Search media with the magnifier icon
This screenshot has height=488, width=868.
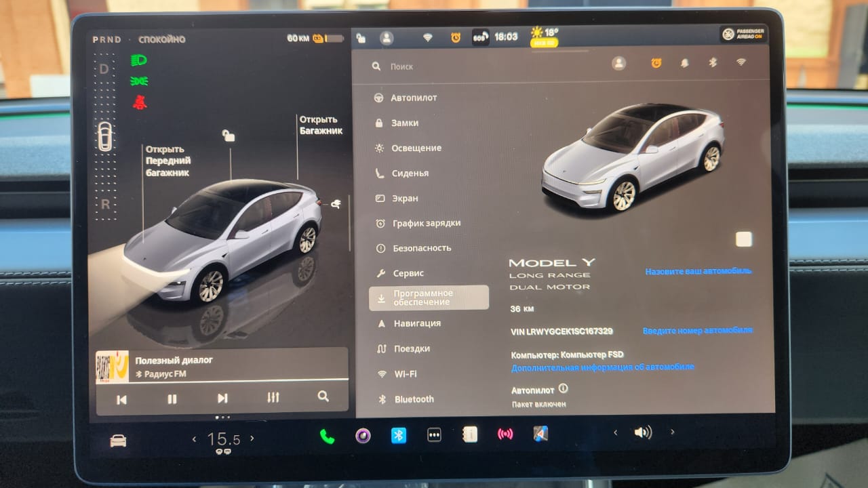pyautogui.click(x=323, y=396)
